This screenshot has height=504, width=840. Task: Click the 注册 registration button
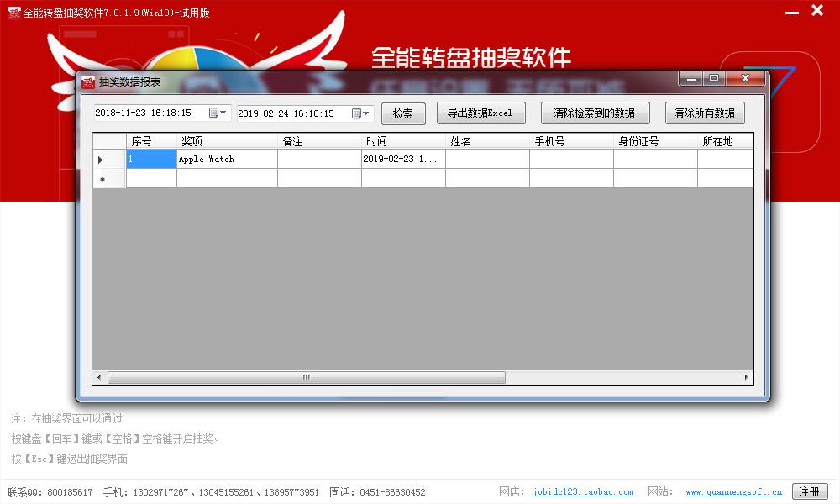pyautogui.click(x=809, y=491)
